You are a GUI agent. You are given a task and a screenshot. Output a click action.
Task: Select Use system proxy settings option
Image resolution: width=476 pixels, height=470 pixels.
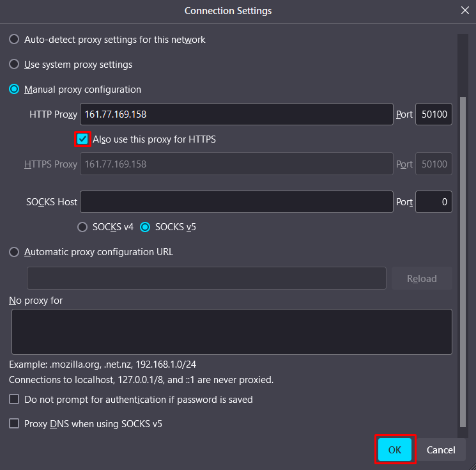(14, 65)
